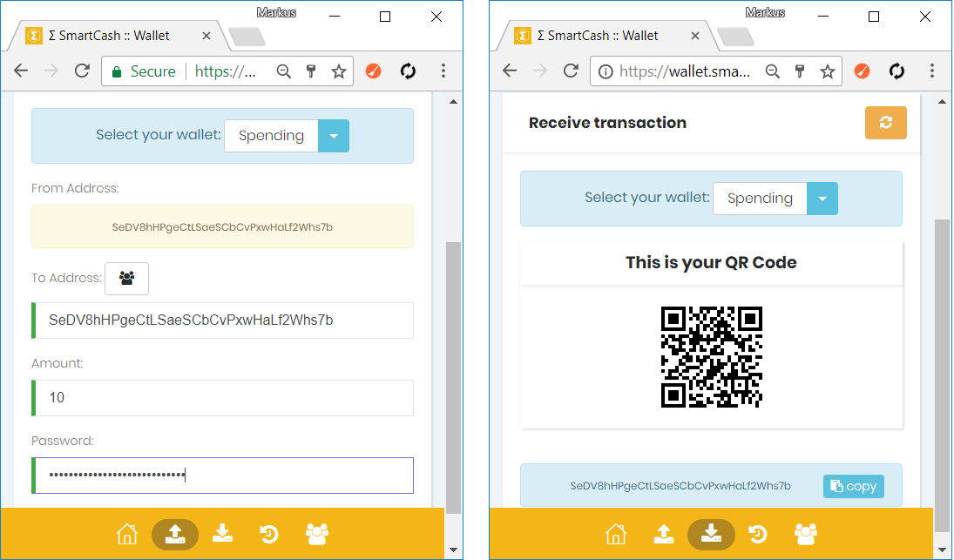Click Back arrow in left browser window
Viewport: 954px width, 560px height.
pos(21,71)
